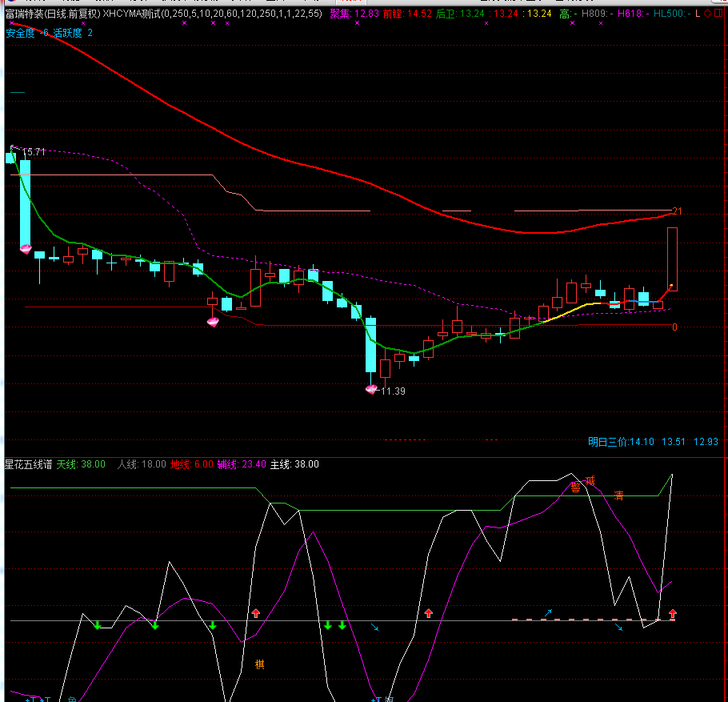Open the 星花五线谱 indicator title
This screenshot has height=702, width=728.
(28, 464)
